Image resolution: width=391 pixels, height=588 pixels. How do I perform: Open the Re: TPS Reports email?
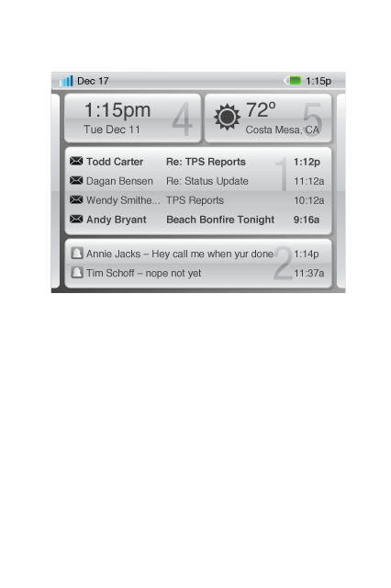click(198, 162)
